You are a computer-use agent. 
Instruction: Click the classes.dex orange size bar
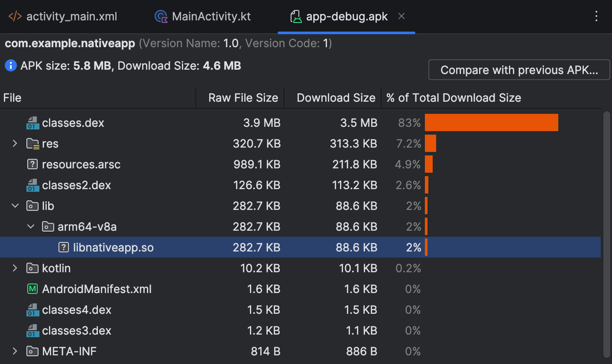[491, 123]
